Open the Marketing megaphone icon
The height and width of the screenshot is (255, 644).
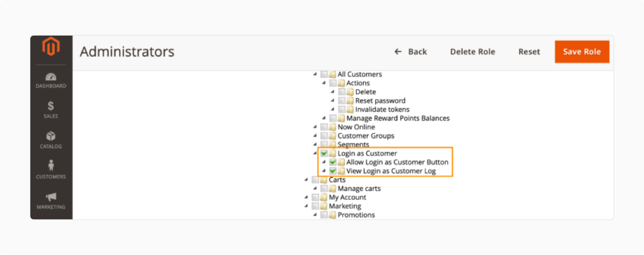click(x=51, y=197)
